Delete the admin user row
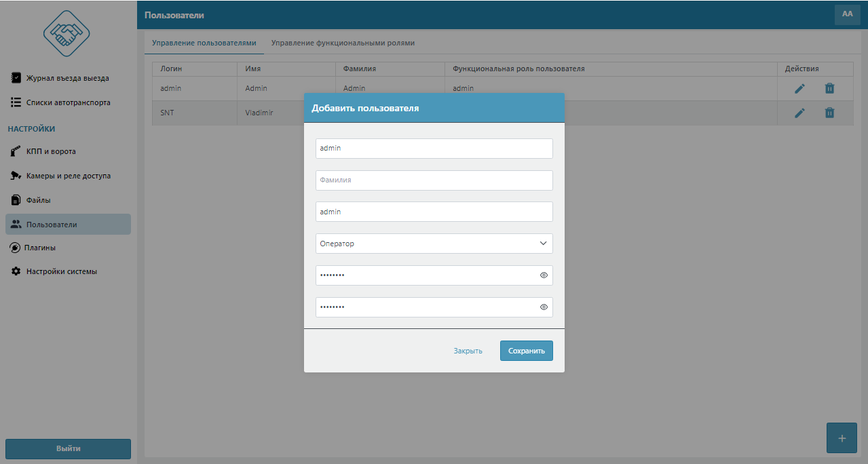 (x=829, y=89)
